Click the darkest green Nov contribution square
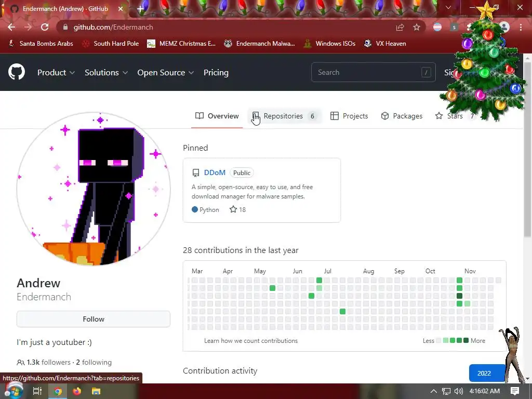Screen dimensions: 532x399 [x=459, y=296]
